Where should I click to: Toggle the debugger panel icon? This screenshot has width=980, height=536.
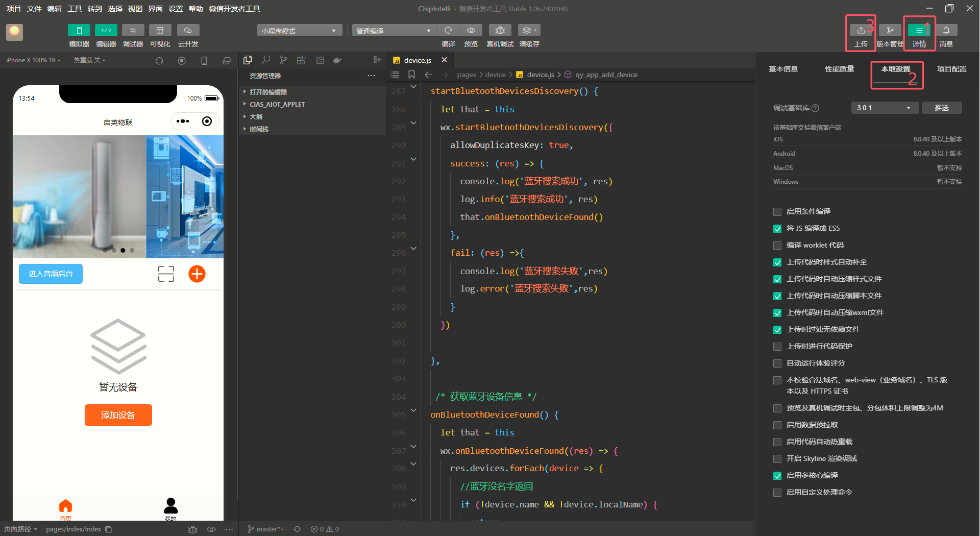(x=133, y=31)
